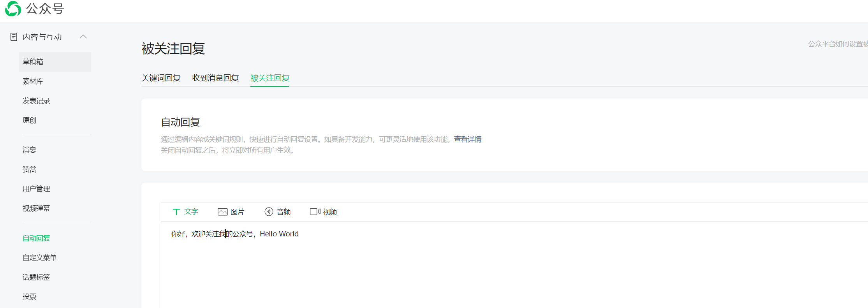Click the camera icon for the 视频 reply type
Screen dimensions: 868x308
click(x=315, y=212)
